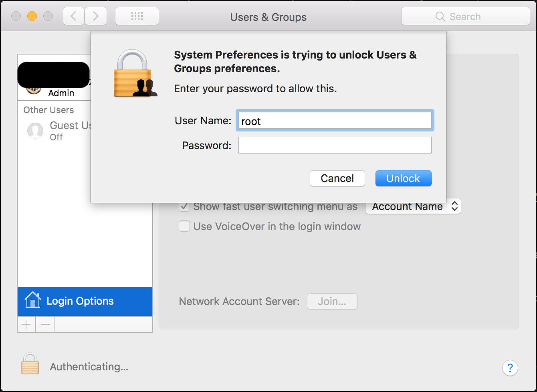Add user with plus button

pos(26,324)
